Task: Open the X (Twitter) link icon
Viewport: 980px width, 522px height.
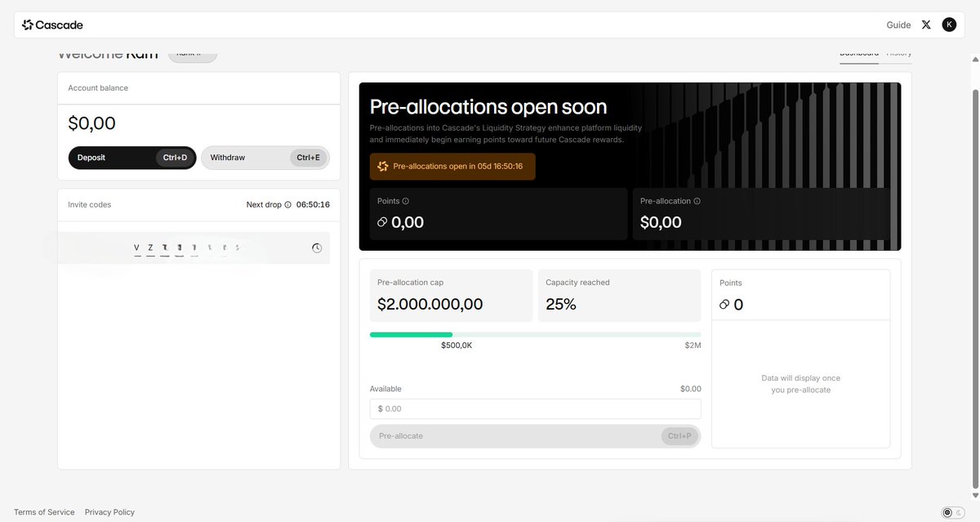Action: pyautogui.click(x=926, y=25)
